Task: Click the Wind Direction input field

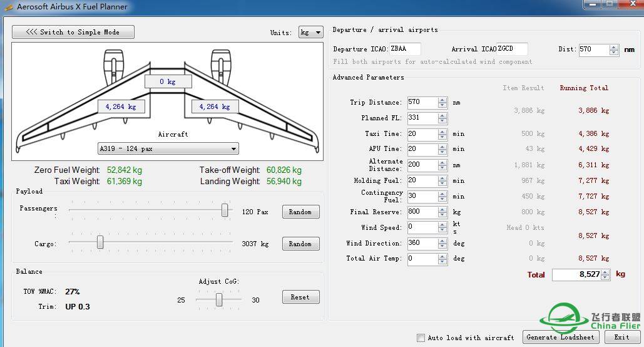Action: coord(422,244)
